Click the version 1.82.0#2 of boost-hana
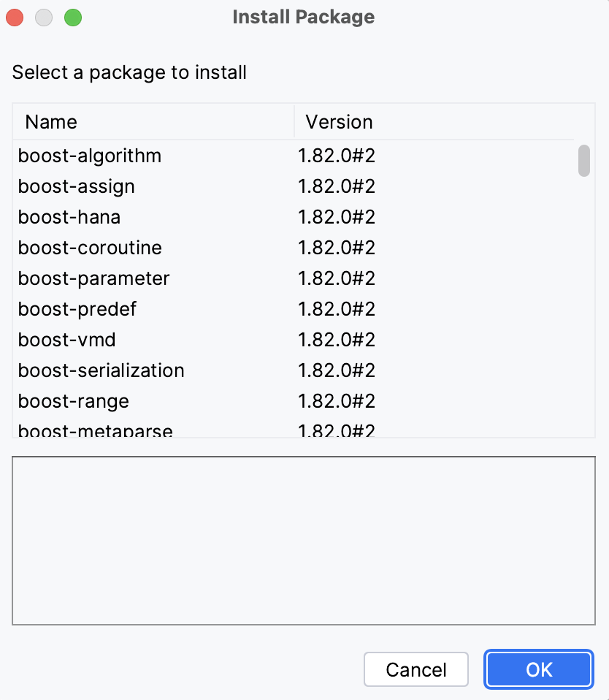Image resolution: width=609 pixels, height=700 pixels. tap(337, 217)
